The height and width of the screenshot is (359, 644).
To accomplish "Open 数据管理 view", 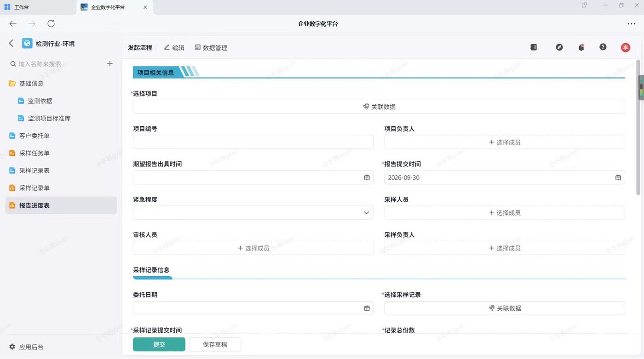I will (x=211, y=48).
